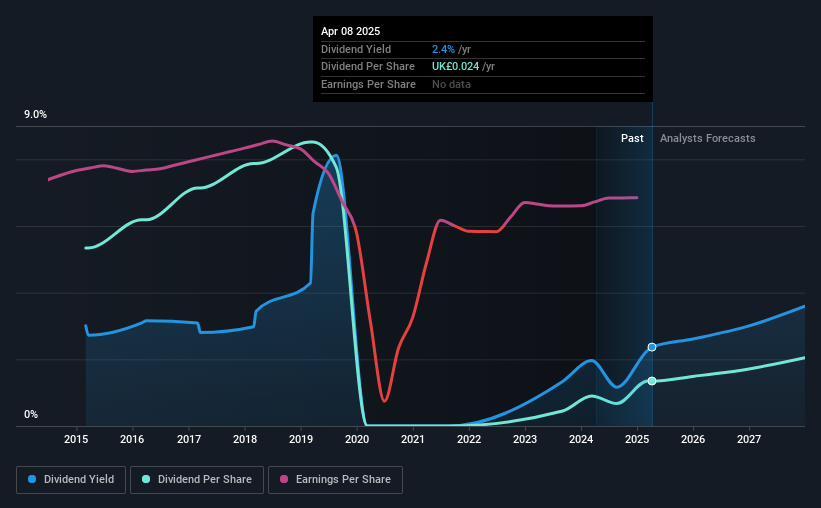The width and height of the screenshot is (821, 508).
Task: Click the 2027 x-axis label
Action: click(749, 439)
